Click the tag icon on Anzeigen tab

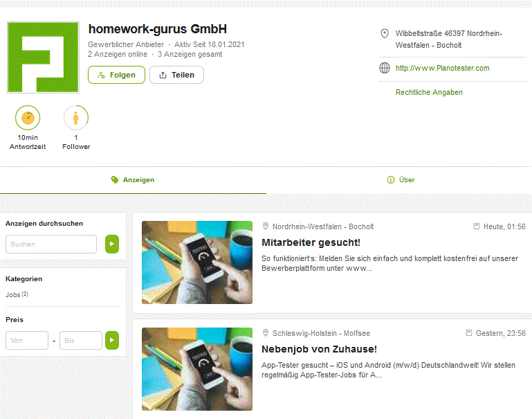(x=115, y=179)
